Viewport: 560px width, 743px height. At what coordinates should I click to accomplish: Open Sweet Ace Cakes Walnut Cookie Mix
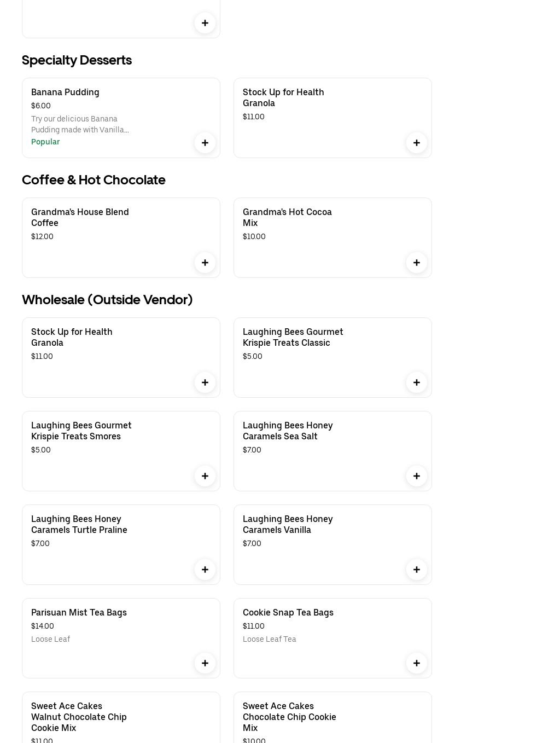tap(79, 717)
